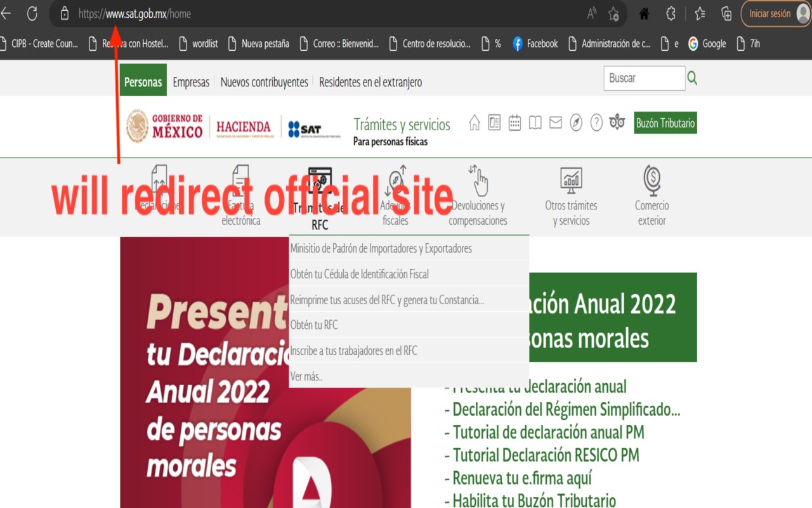Image resolution: width=812 pixels, height=508 pixels.
Task: Select Reimprime tus acuses del RFC
Action: pos(409,300)
